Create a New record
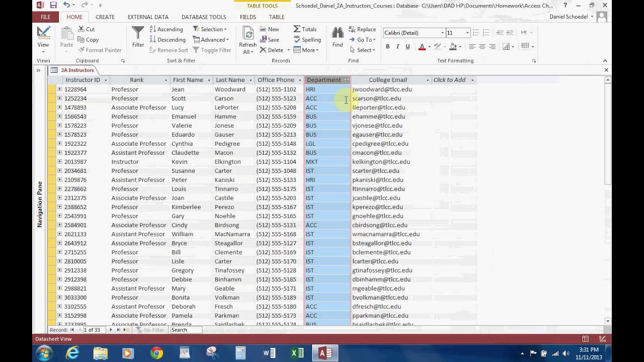The image size is (644, 362). click(269, 29)
